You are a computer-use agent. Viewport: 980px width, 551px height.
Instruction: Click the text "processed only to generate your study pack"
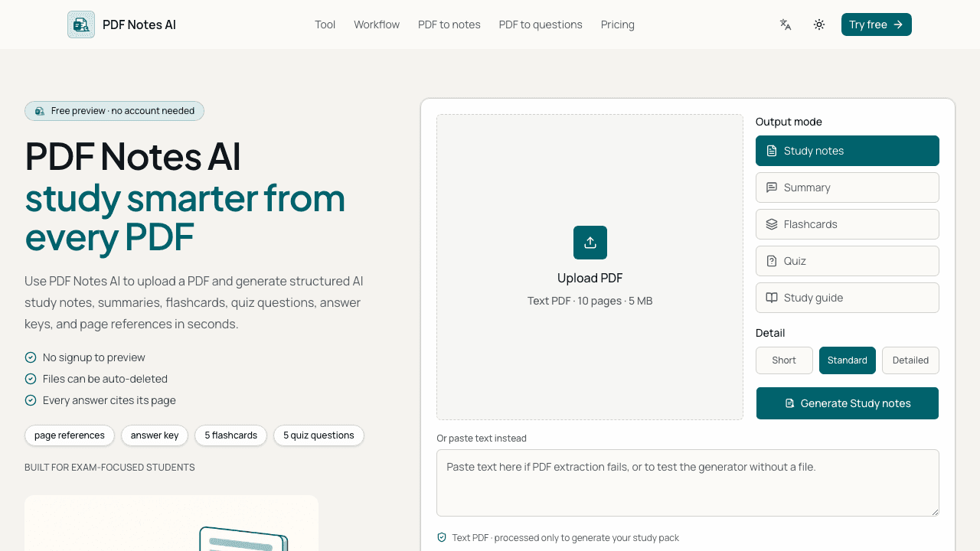[586, 537]
